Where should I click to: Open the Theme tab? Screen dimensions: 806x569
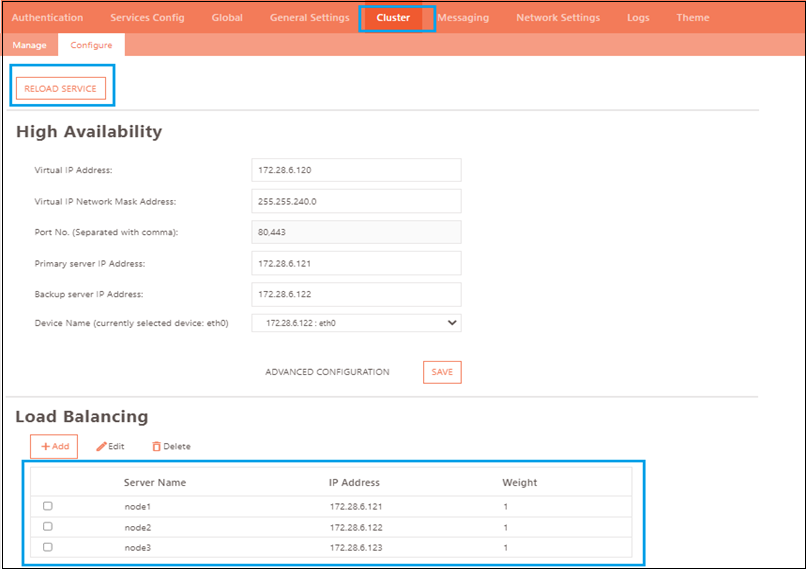[x=692, y=17]
